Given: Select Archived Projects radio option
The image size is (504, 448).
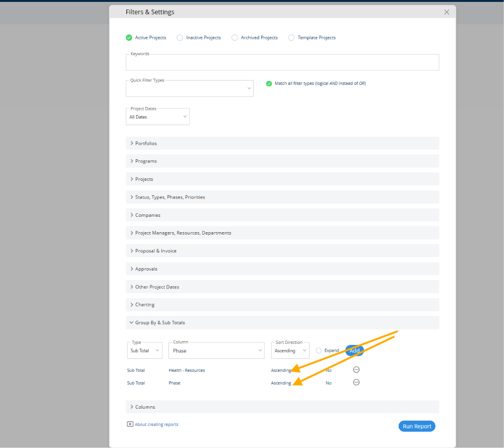Looking at the screenshot, I should [235, 37].
